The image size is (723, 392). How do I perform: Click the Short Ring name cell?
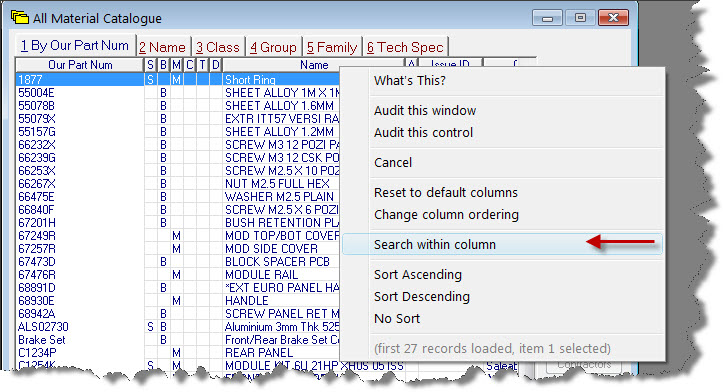tap(250, 80)
